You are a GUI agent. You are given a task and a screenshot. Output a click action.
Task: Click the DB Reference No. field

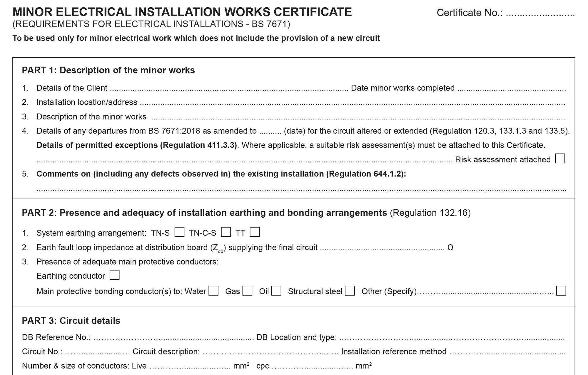(x=173, y=337)
